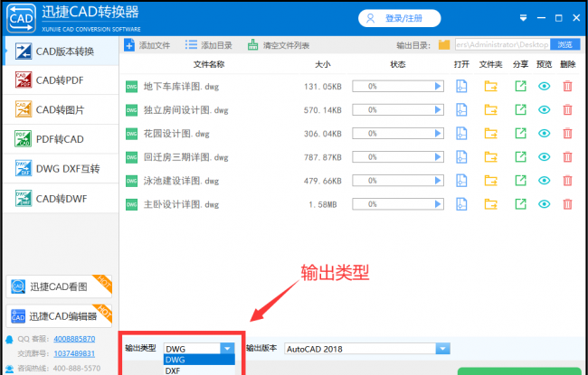This screenshot has height=375, width=588.
Task: Delete 地下车库详图.dwg from list
Action: (568, 86)
